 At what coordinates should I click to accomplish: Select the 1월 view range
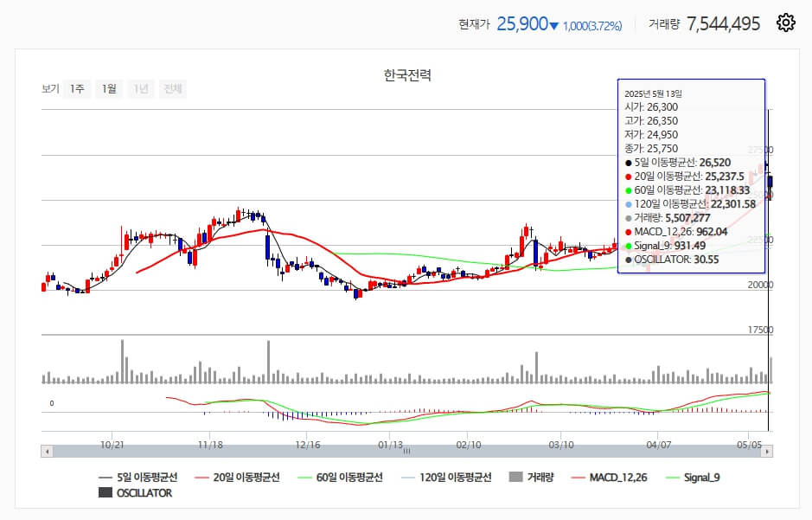[x=109, y=88]
